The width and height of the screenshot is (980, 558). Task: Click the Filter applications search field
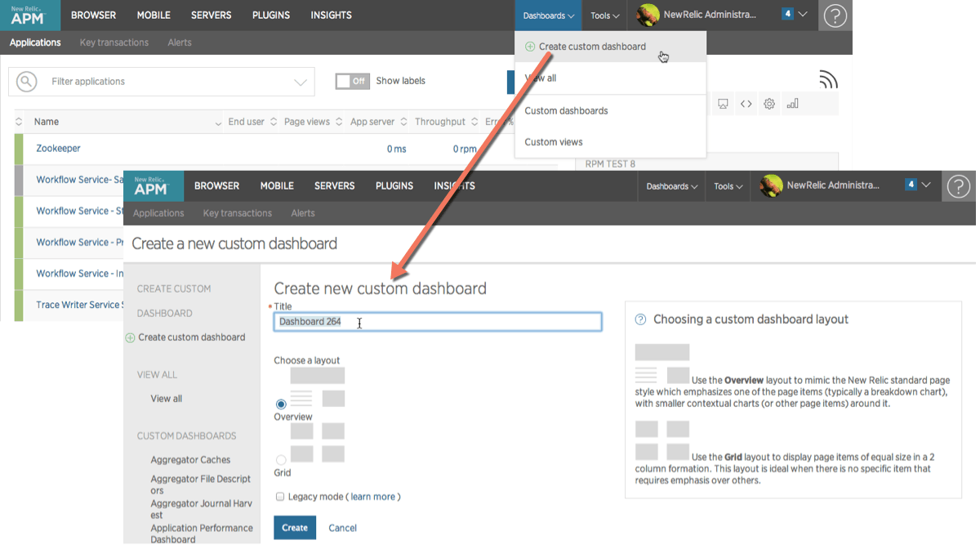click(162, 82)
